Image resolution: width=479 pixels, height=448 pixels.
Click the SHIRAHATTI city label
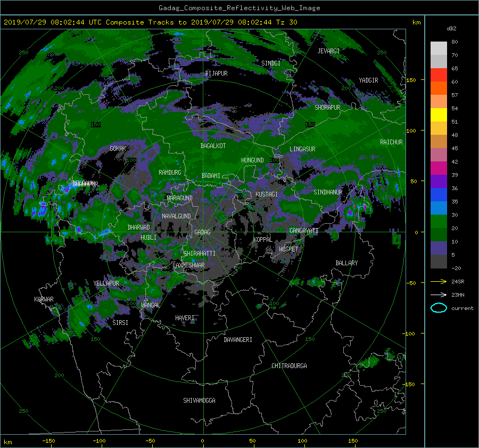click(200, 254)
